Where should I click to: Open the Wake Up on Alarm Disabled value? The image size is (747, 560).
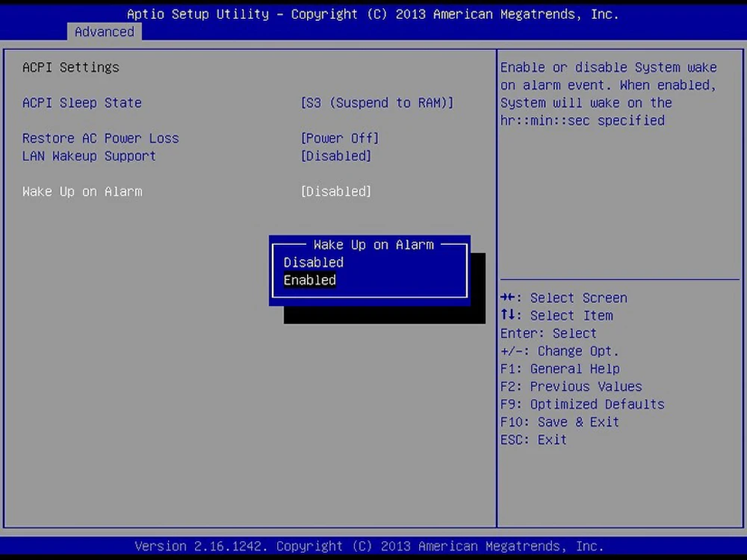(336, 191)
